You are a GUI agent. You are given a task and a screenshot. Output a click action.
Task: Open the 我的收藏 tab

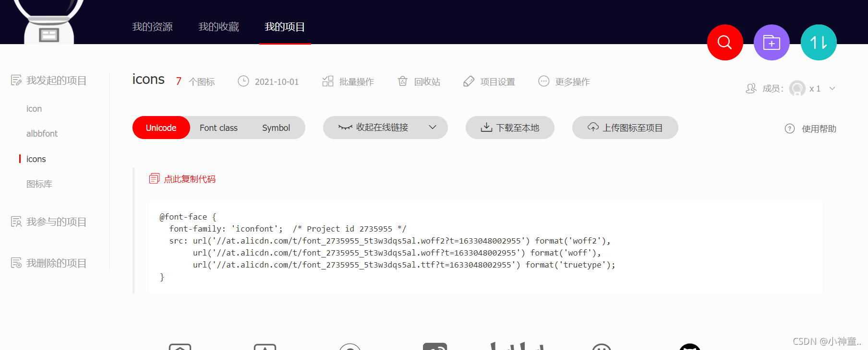[x=219, y=27]
